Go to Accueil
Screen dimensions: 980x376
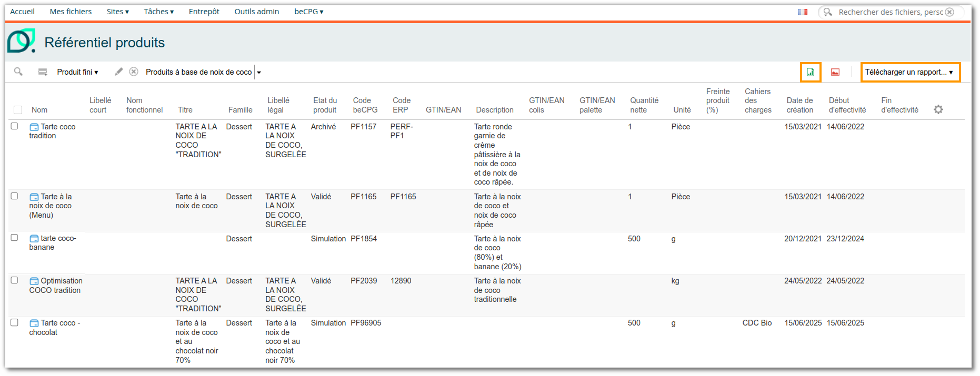[x=22, y=12]
